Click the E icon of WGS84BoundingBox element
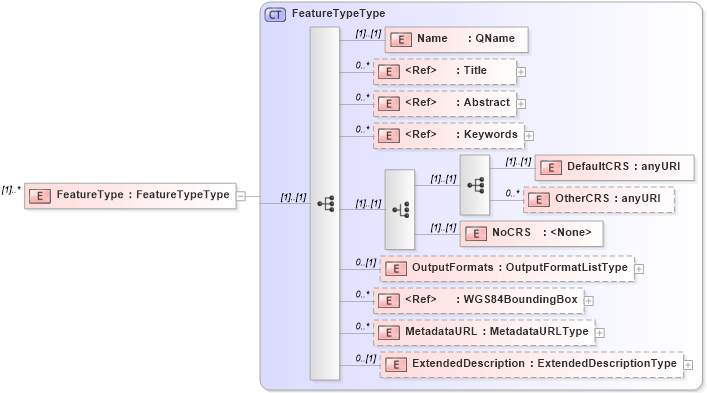Image resolution: width=707 pixels, height=393 pixels. click(x=389, y=301)
